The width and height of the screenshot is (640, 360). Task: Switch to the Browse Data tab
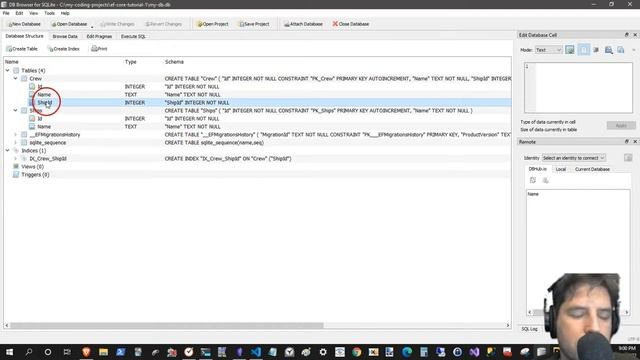(x=65, y=36)
